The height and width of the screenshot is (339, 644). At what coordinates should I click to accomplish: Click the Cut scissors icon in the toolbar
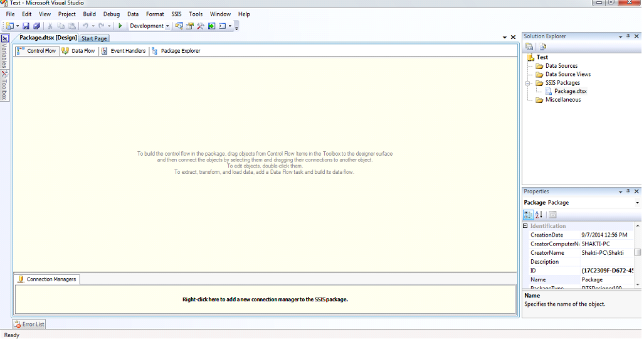point(50,26)
